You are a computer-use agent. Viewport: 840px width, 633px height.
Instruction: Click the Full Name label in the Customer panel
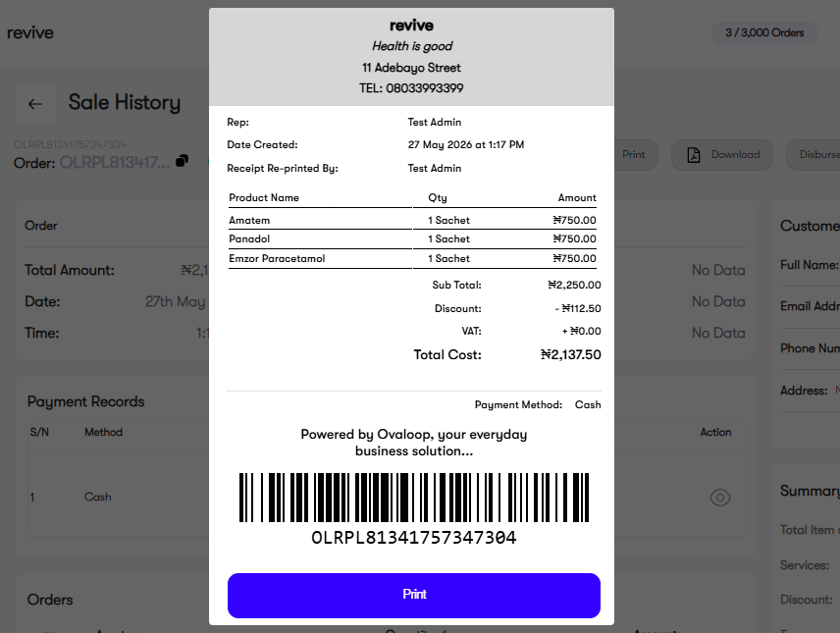pos(809,265)
